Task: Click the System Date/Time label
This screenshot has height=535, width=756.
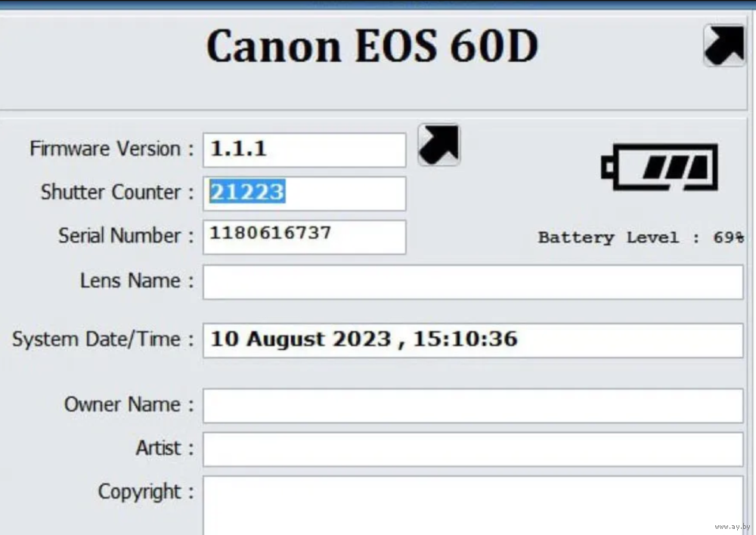Action: point(103,339)
